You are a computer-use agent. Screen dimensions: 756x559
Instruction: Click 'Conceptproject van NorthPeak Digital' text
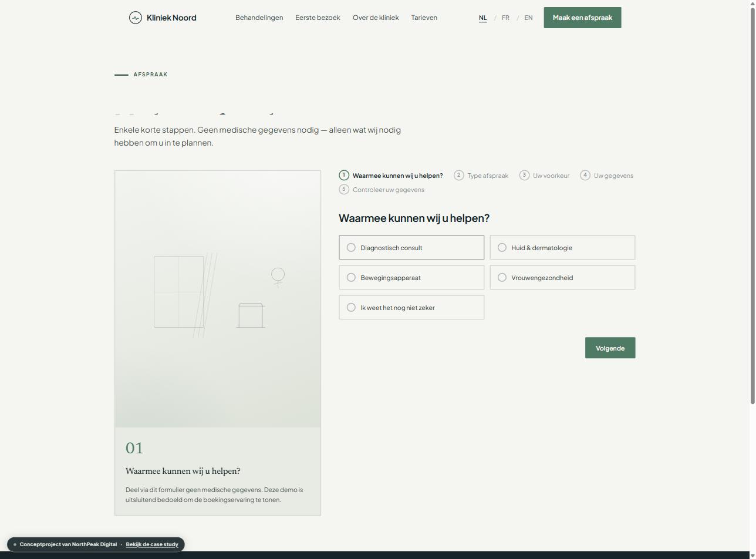(x=68, y=544)
